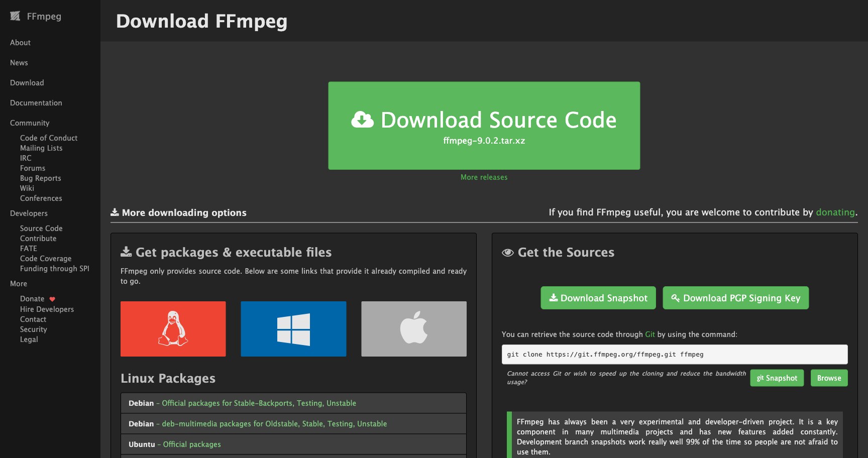The image size is (868, 458).
Task: Open IRC link in sidebar
Action: coord(26,158)
